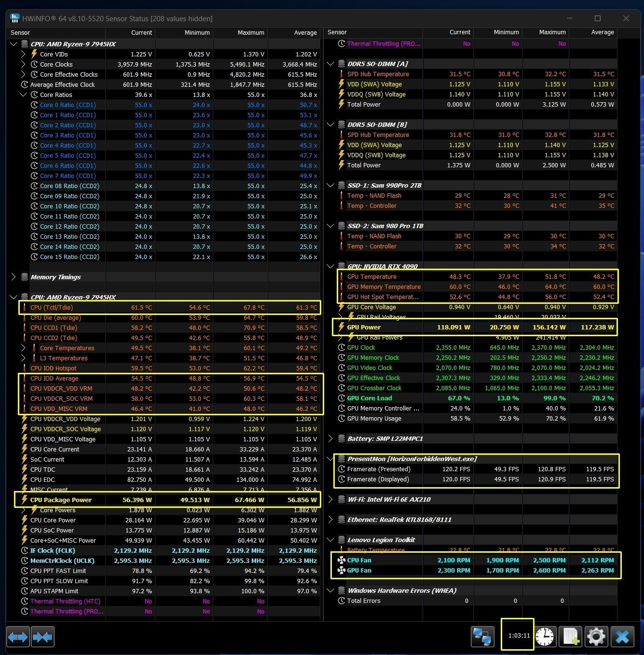Select the GPU Memory Temperature row
Screen dimensions: 644x655
pyautogui.click(x=477, y=287)
